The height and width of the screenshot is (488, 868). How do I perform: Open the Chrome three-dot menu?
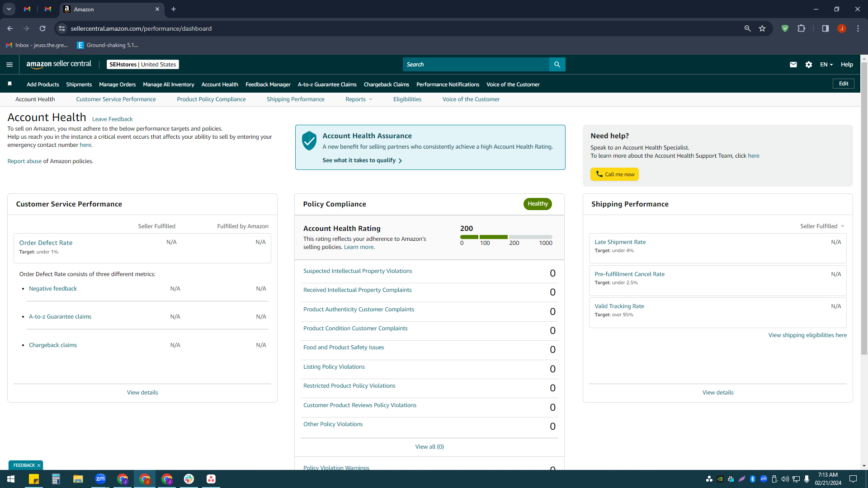coord(858,28)
